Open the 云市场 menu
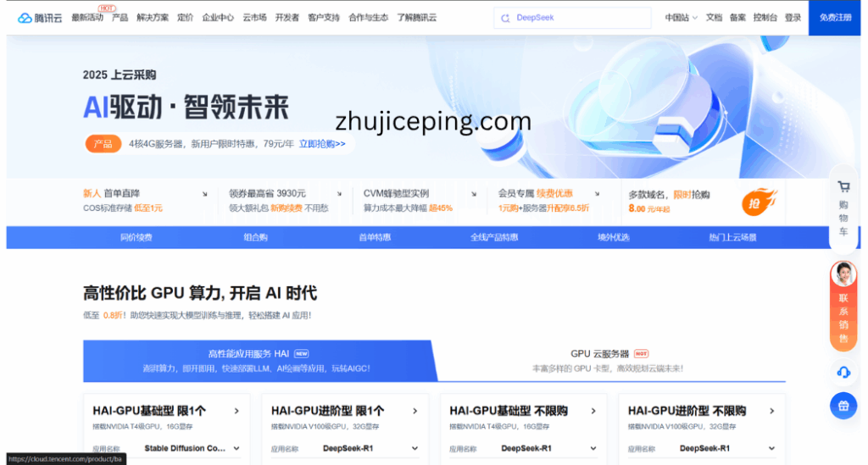 (x=254, y=18)
